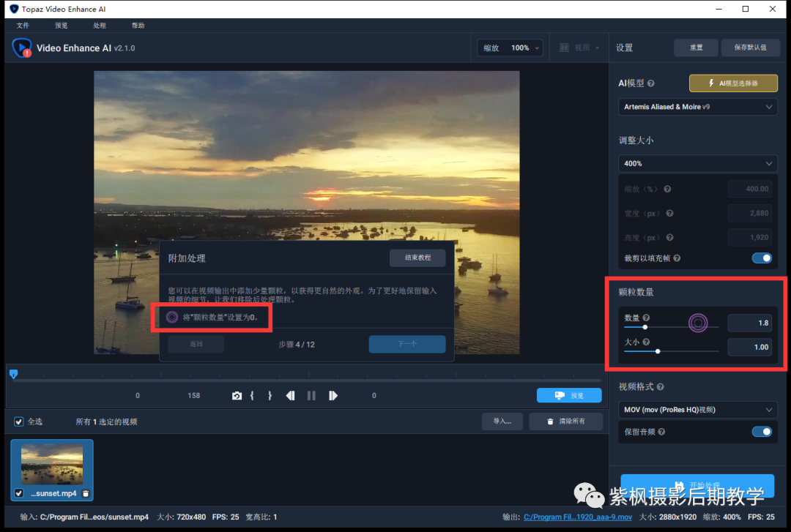Open the 预览 menu
Image resolution: width=791 pixels, height=532 pixels.
(61, 26)
